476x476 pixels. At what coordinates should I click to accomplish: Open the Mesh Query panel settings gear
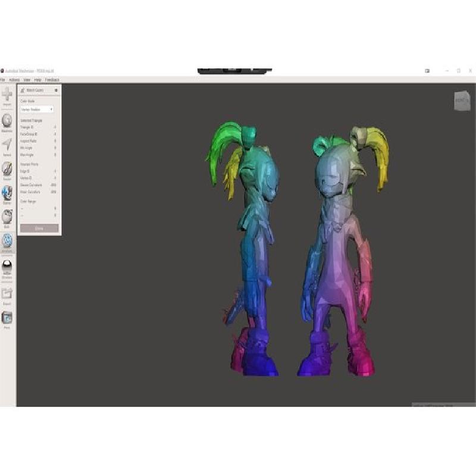56,90
